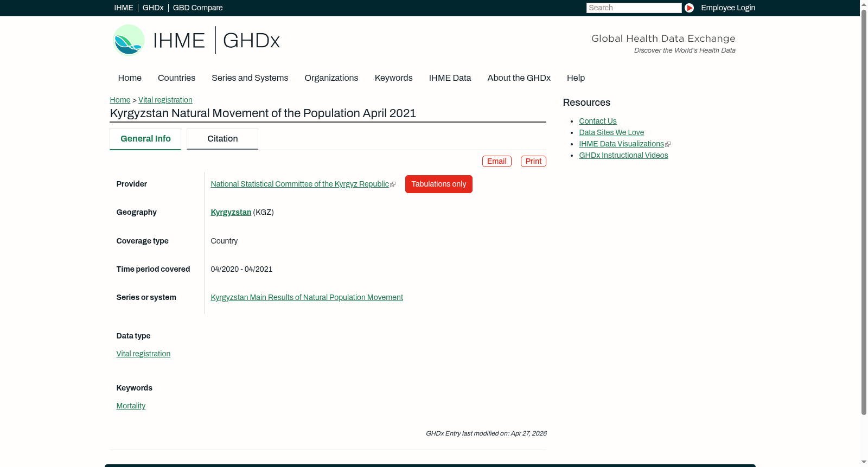The width and height of the screenshot is (868, 467).
Task: Follow the Mortality keyword link
Action: point(131,406)
